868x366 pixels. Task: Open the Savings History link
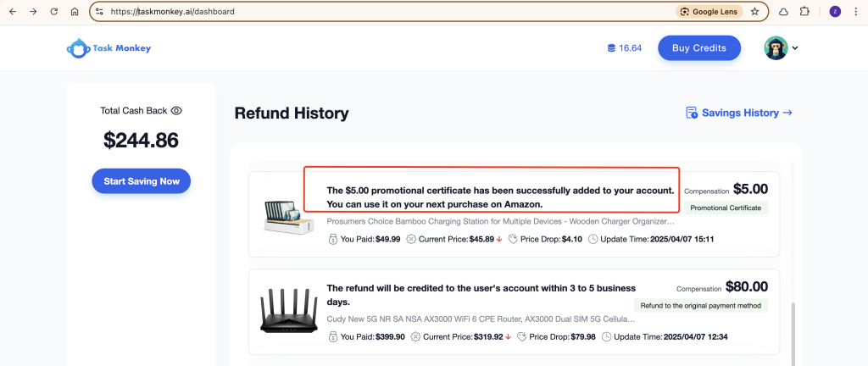(x=739, y=113)
